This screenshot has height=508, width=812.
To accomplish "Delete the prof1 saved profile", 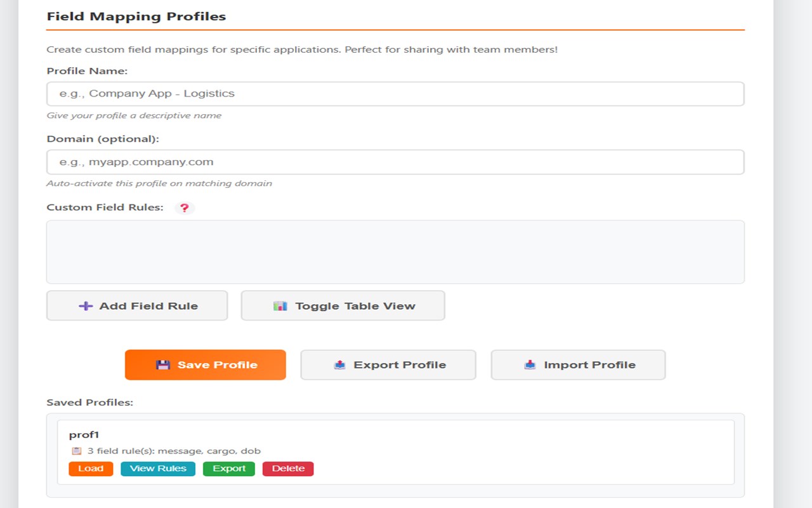I will (288, 469).
